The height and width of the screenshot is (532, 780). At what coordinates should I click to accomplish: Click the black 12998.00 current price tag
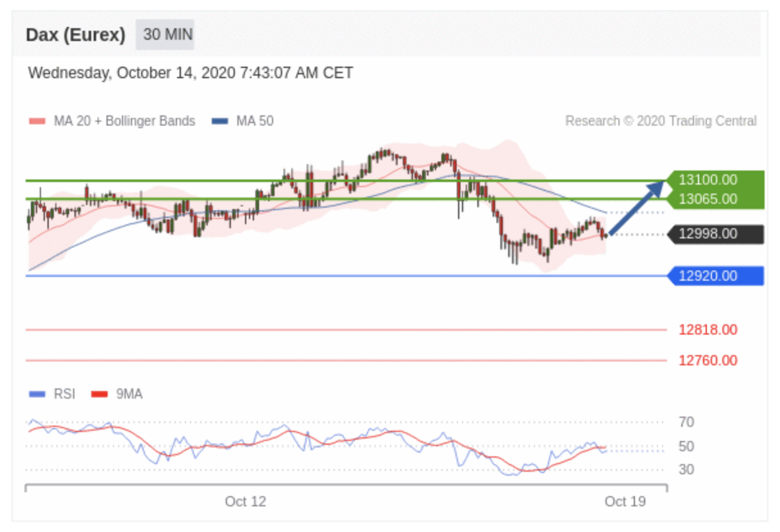click(715, 234)
